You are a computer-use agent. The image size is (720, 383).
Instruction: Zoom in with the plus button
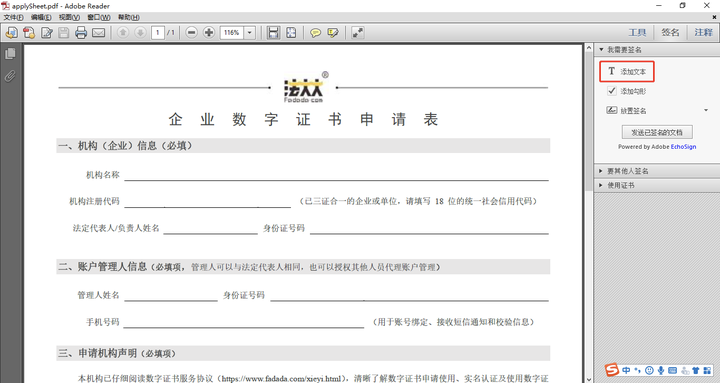pyautogui.click(x=209, y=33)
